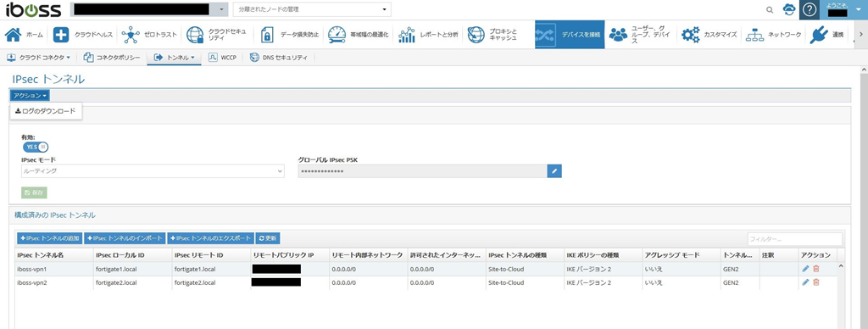Click IPsec トンネルのエクスポート button

point(210,238)
